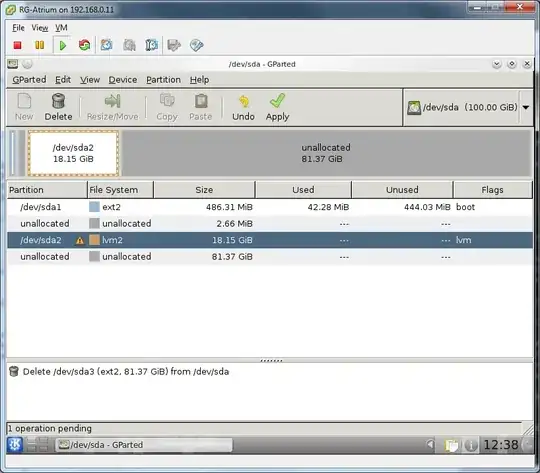
Task: Sort by the File System column header
Action: click(x=121, y=190)
